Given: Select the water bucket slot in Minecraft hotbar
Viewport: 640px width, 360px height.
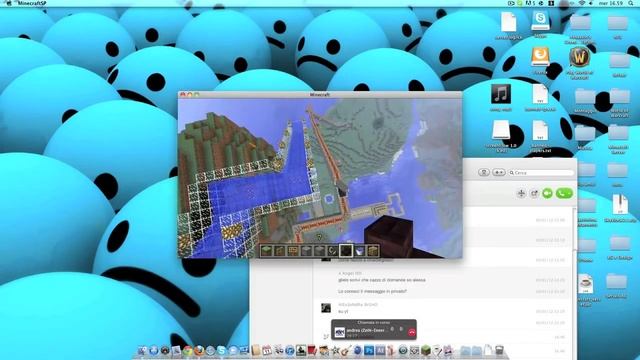Looking at the screenshot, I should (x=360, y=251).
